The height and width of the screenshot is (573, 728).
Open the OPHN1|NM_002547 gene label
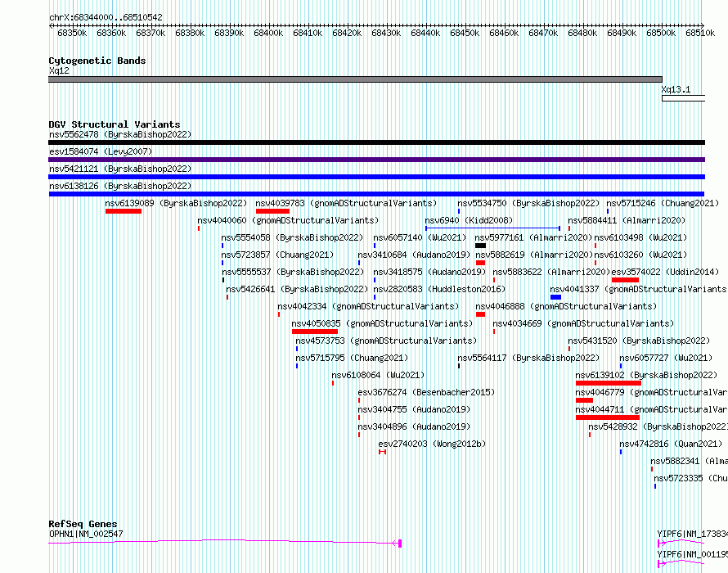click(86, 535)
